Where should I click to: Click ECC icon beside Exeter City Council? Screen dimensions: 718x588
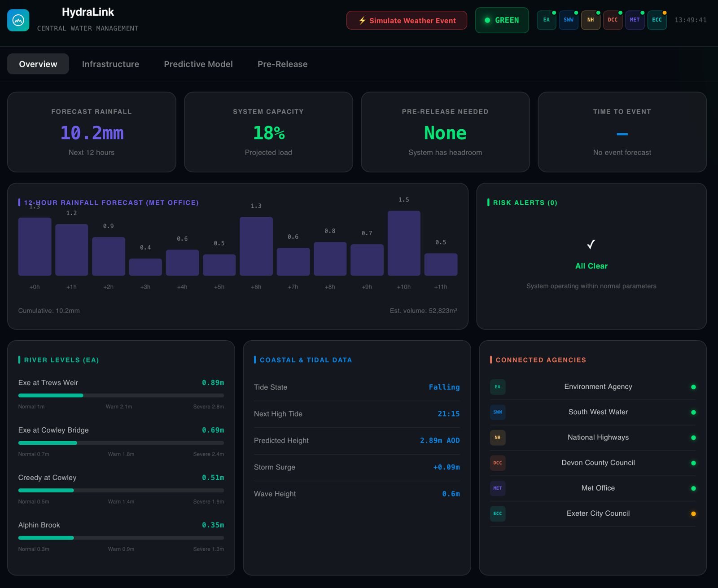coord(498,513)
